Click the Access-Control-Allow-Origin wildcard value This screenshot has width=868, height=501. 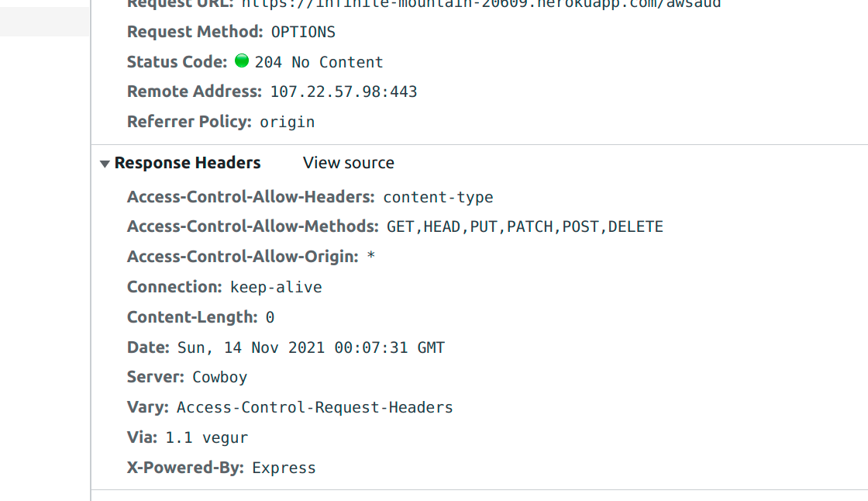click(373, 256)
